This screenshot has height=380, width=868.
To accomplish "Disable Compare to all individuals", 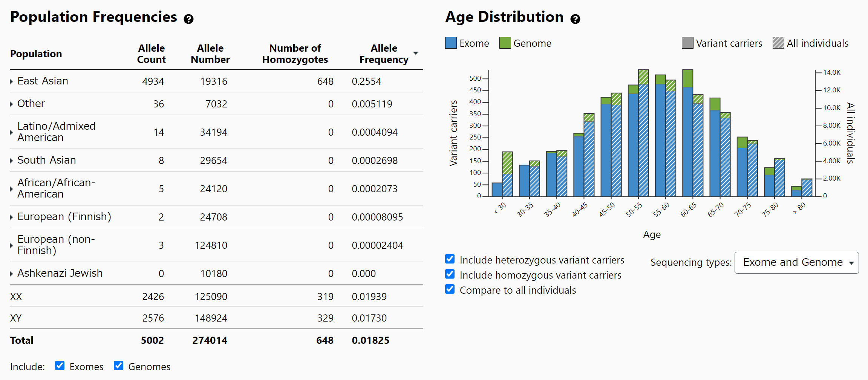I will tap(450, 289).
